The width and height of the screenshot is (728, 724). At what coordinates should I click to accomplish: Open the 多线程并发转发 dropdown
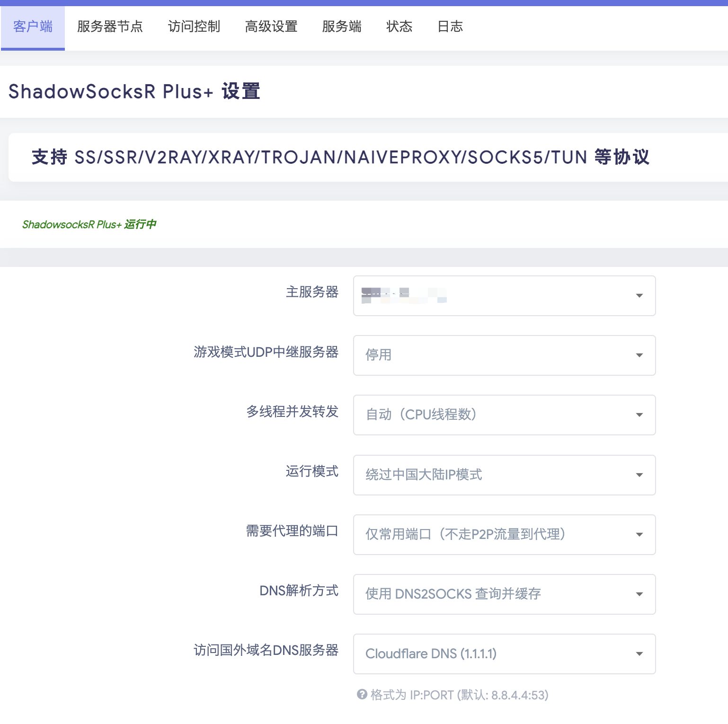(504, 415)
